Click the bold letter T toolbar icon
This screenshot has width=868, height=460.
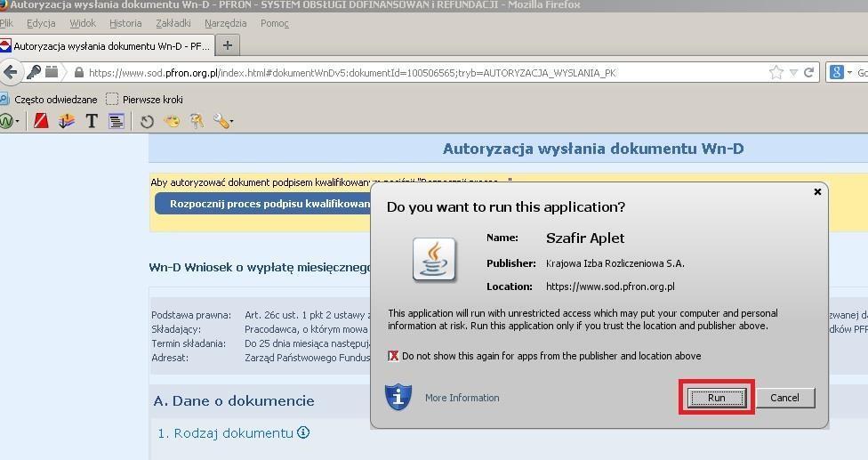[92, 121]
